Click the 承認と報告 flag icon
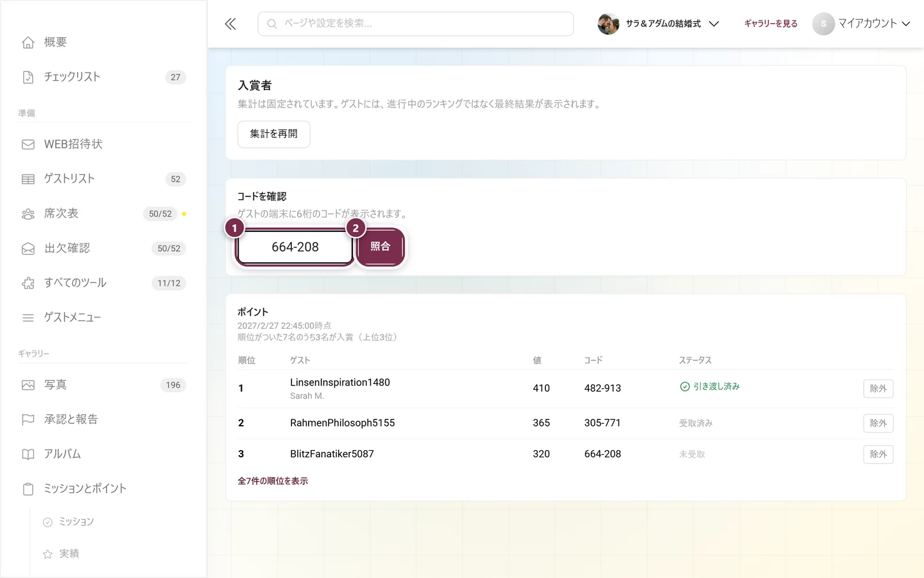 [x=28, y=420]
